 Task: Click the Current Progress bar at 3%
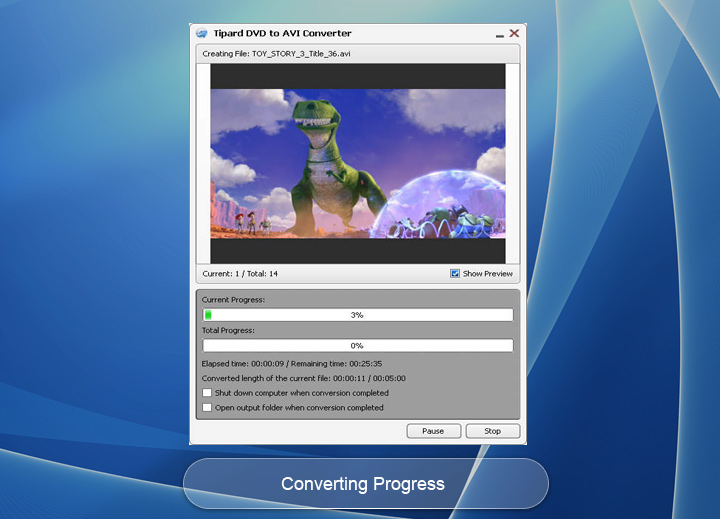point(358,315)
